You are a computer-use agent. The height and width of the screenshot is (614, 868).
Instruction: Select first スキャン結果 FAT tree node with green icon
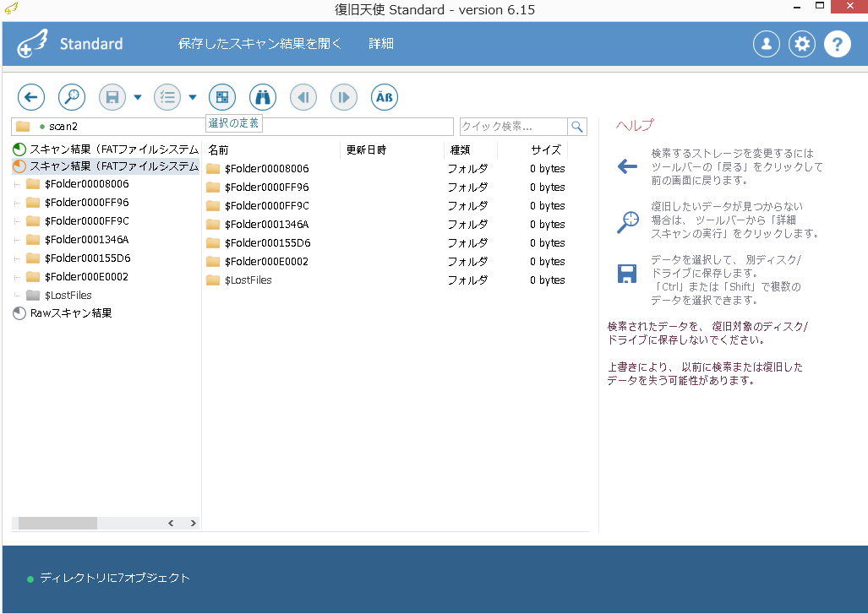click(106, 149)
